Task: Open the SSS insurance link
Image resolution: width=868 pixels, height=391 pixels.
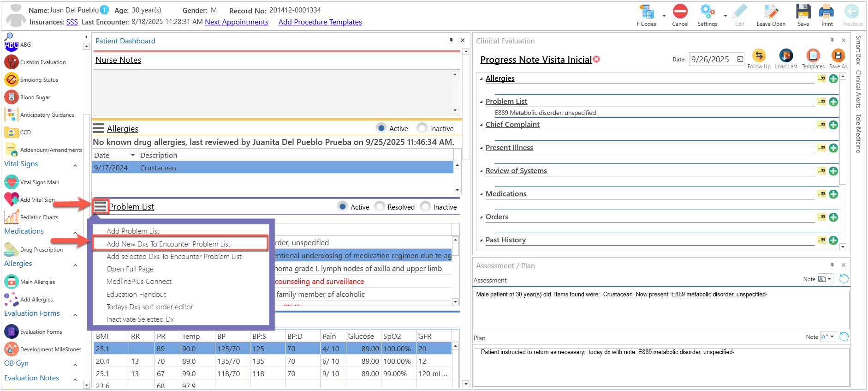Action: tap(72, 22)
